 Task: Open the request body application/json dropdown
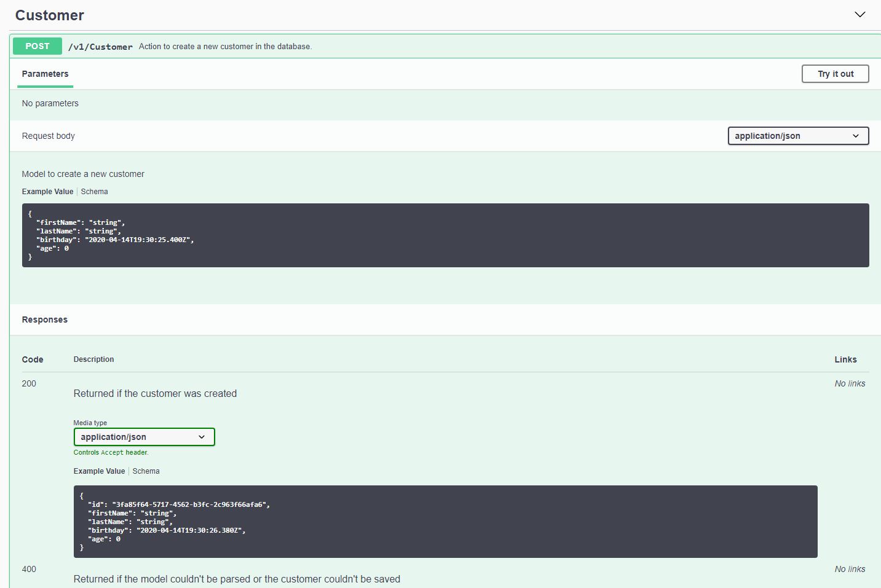click(797, 136)
